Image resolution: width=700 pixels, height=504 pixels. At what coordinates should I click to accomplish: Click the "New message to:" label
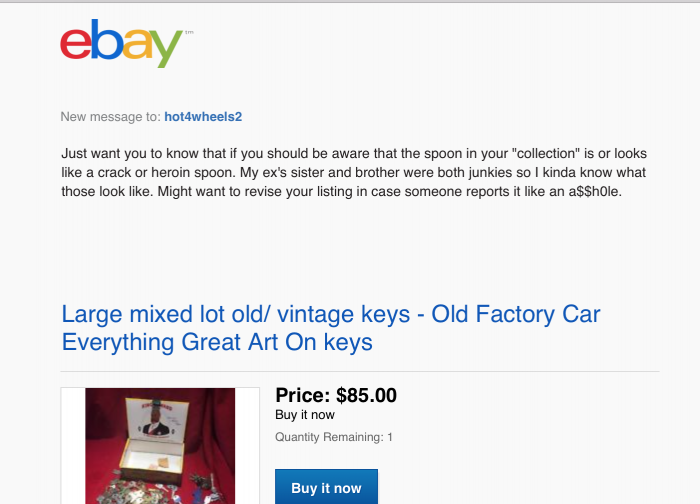pyautogui.click(x=110, y=117)
